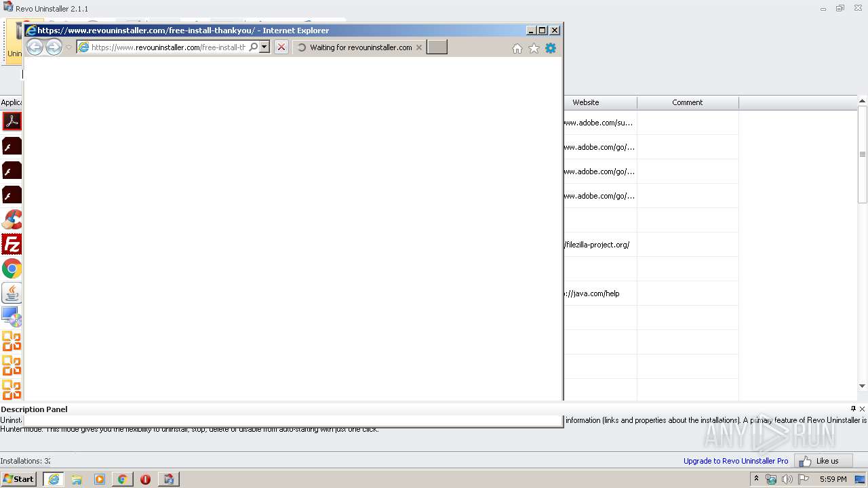Close the revouninstaller.com browser tab
Screen dimensions: 868x488
tap(419, 47)
